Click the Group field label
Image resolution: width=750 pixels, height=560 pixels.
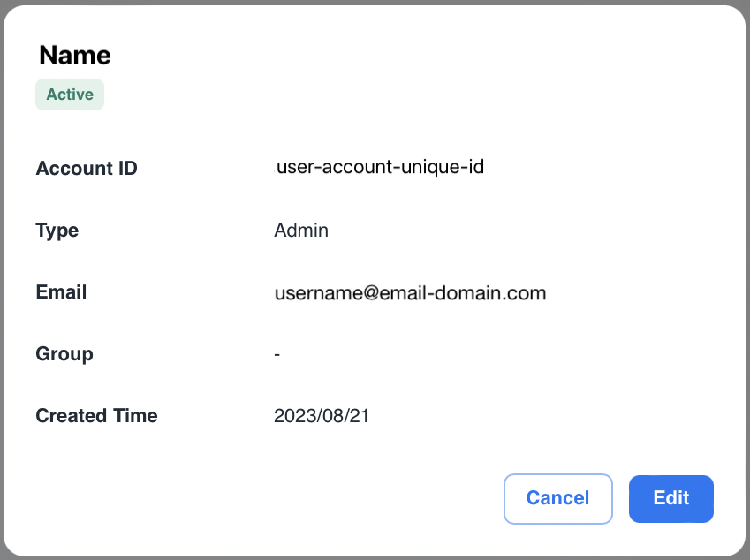[x=64, y=354]
